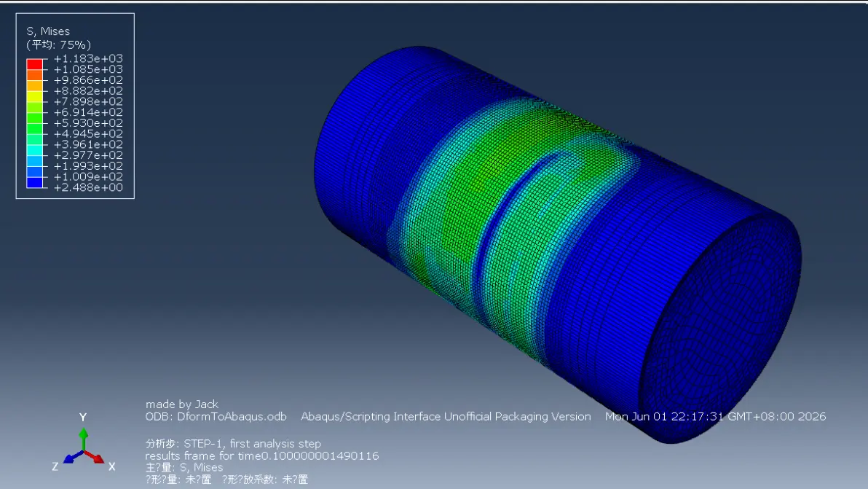Click the results frame time text

[x=262, y=455]
